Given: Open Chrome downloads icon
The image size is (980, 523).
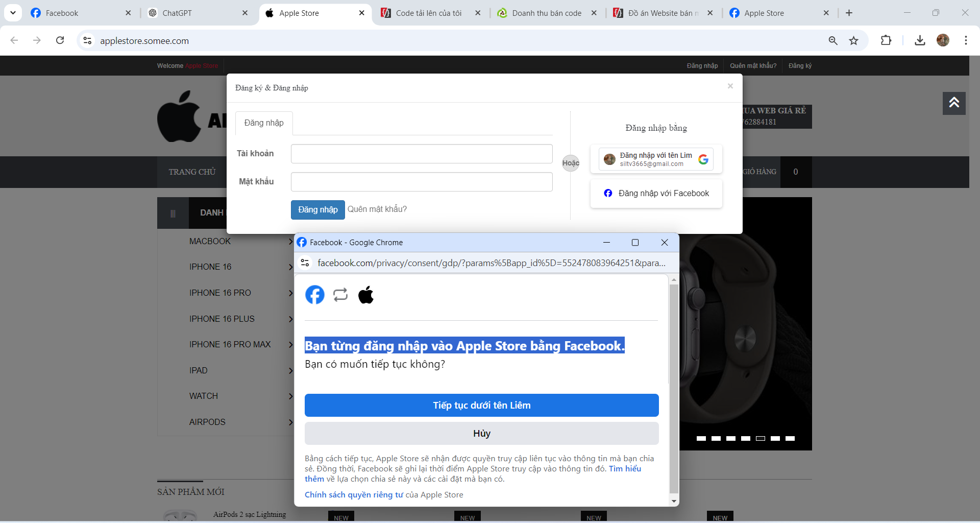Looking at the screenshot, I should coord(920,40).
